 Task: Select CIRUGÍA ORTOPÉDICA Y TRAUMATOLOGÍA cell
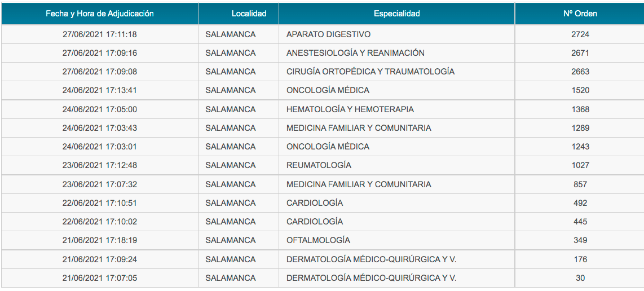tap(370, 72)
